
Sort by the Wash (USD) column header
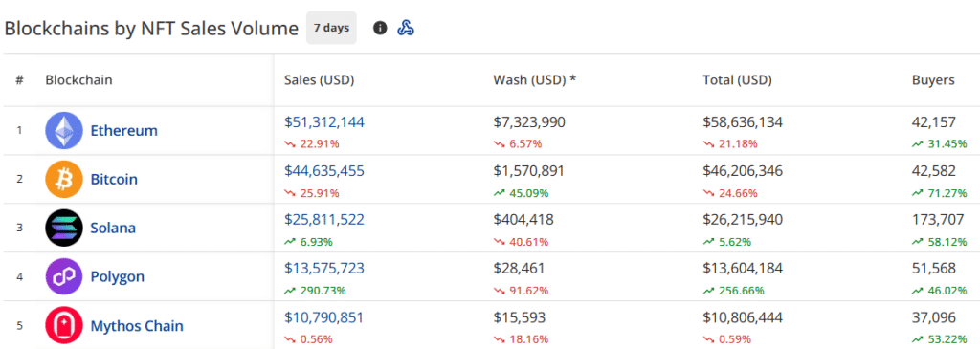(534, 80)
